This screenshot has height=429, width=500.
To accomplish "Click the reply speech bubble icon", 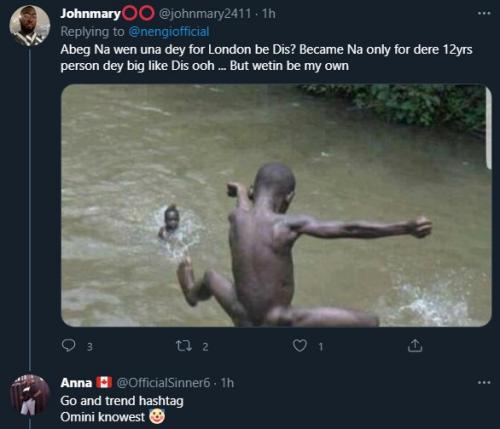I will [x=68, y=346].
